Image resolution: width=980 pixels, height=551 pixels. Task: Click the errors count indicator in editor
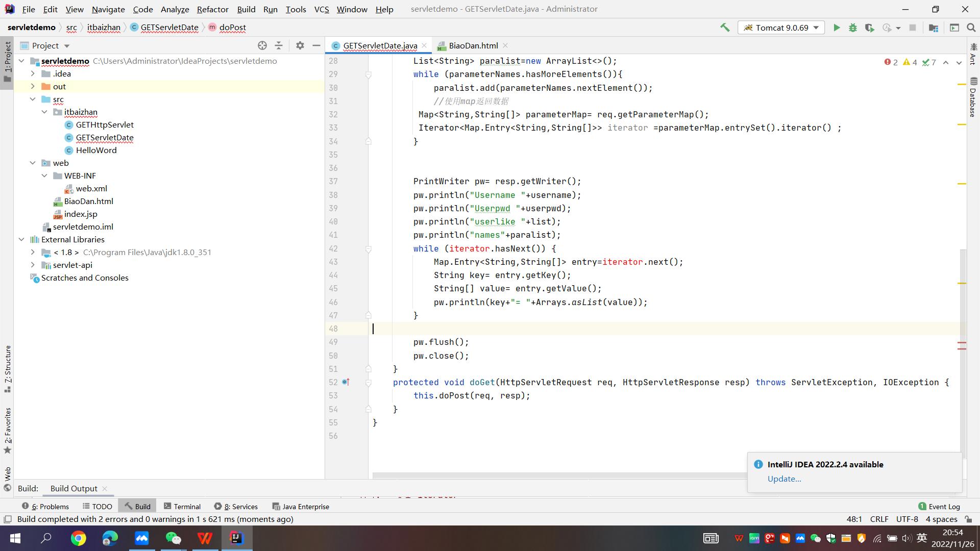pos(891,62)
